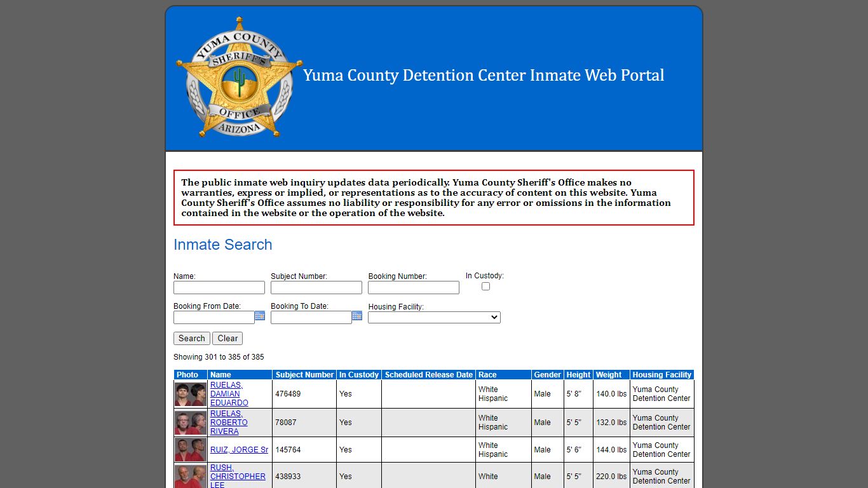Image resolution: width=868 pixels, height=488 pixels.
Task: Open inmate record RUELAS, ROBERTO RIVERA
Action: (x=229, y=423)
